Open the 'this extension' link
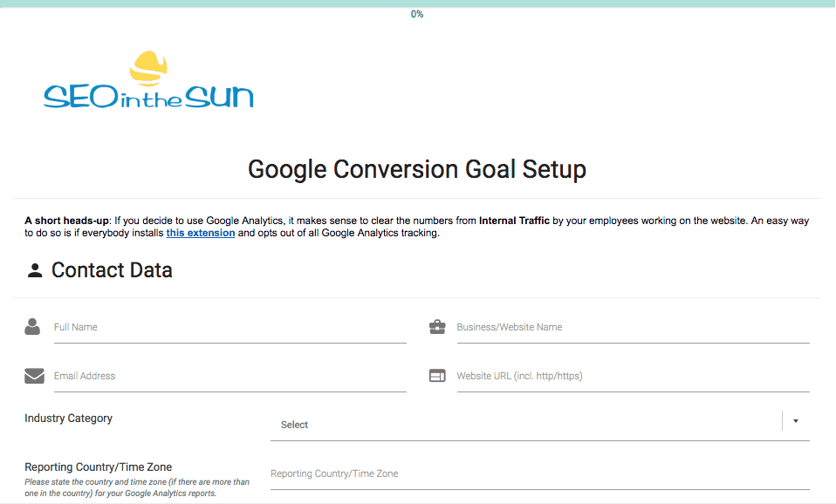Image resolution: width=836 pixels, height=504 pixels. tap(201, 233)
